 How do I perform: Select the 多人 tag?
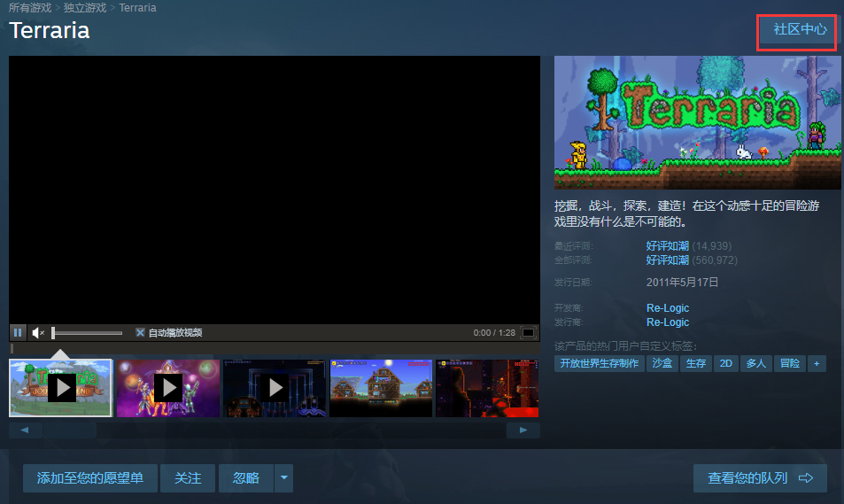coord(755,363)
